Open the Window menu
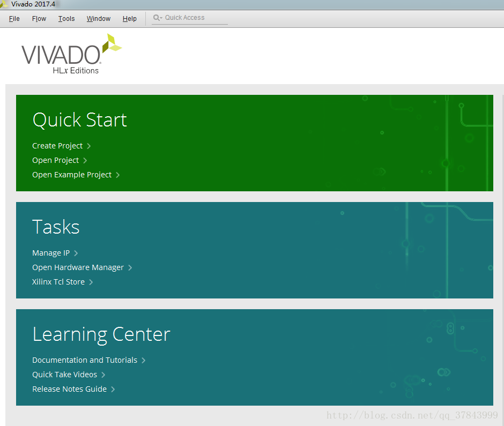The height and width of the screenshot is (426, 504). tap(98, 19)
